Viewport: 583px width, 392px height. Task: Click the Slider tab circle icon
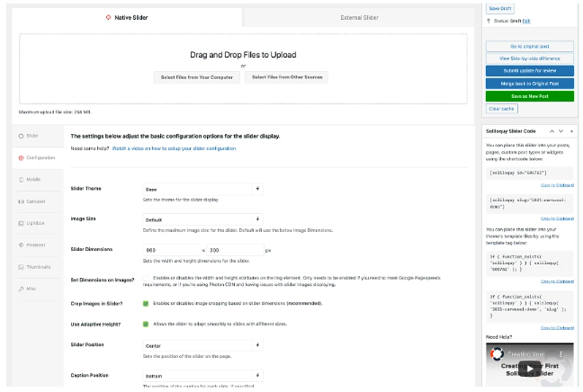22,136
